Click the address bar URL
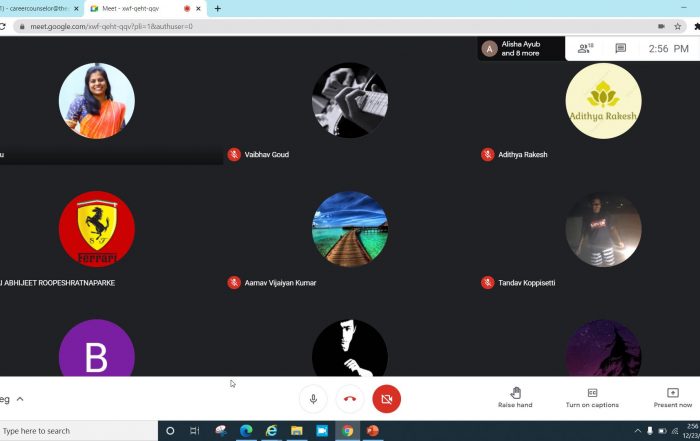Screen dimensions: 700x441 pyautogui.click(x=112, y=26)
